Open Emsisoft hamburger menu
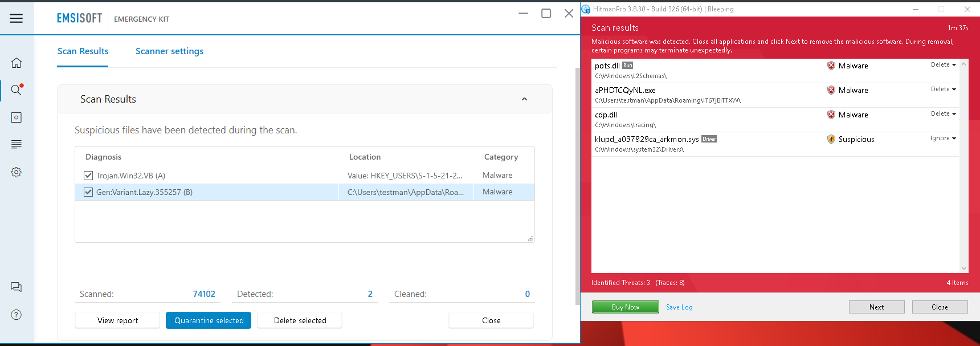980x346 pixels. 17,18
